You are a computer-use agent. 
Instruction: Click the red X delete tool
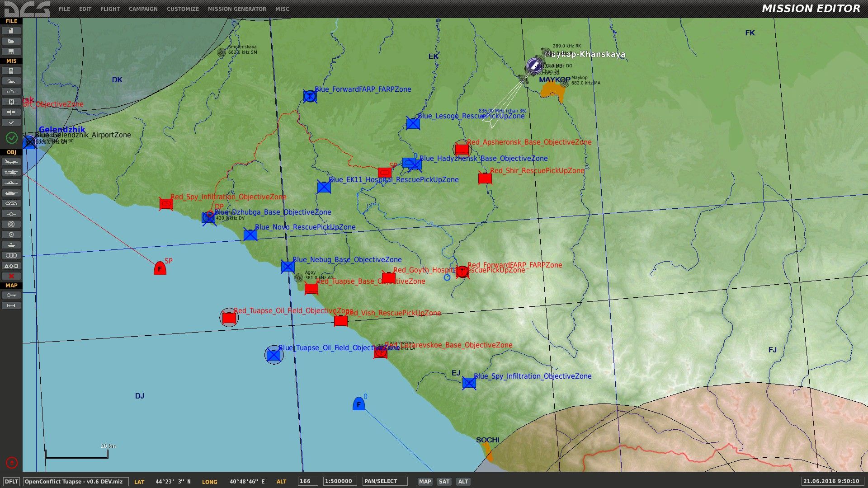coord(11,276)
